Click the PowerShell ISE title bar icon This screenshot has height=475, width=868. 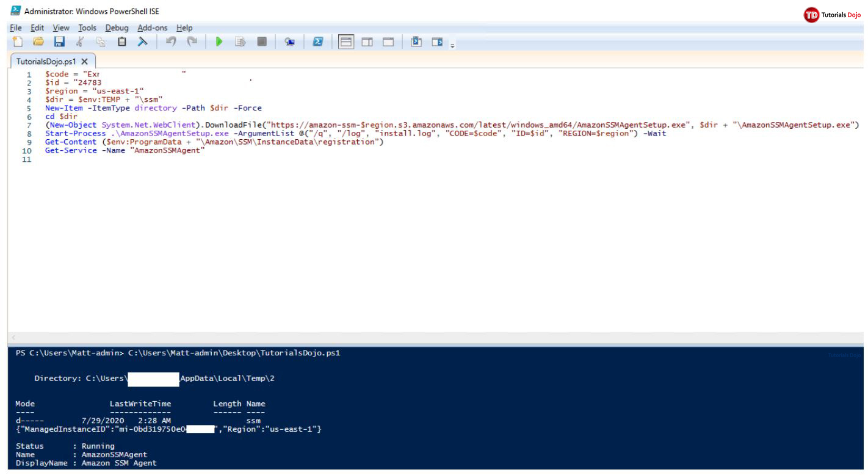16,12
